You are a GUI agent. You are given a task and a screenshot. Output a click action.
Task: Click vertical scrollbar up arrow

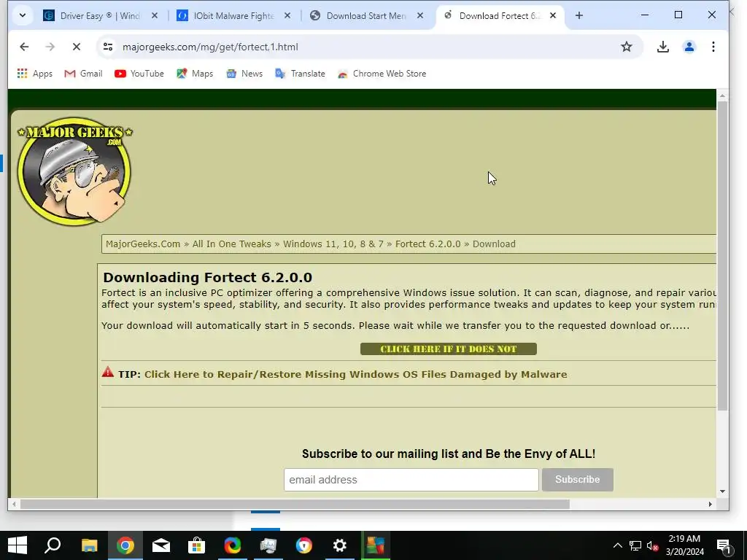[x=722, y=96]
